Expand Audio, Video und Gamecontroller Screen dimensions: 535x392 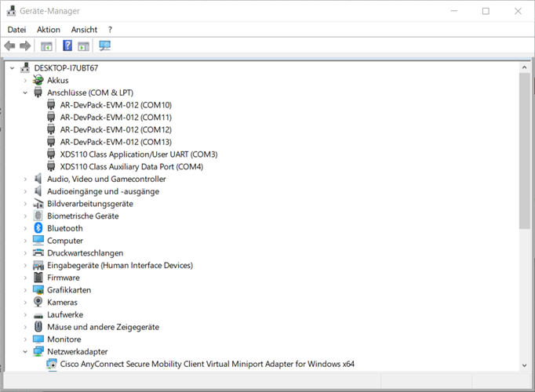(25, 179)
